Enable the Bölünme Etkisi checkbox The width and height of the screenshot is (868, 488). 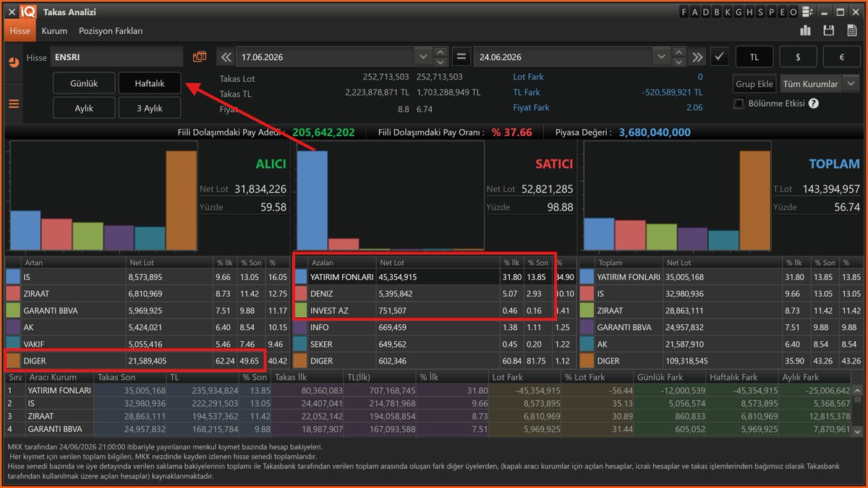tap(739, 104)
